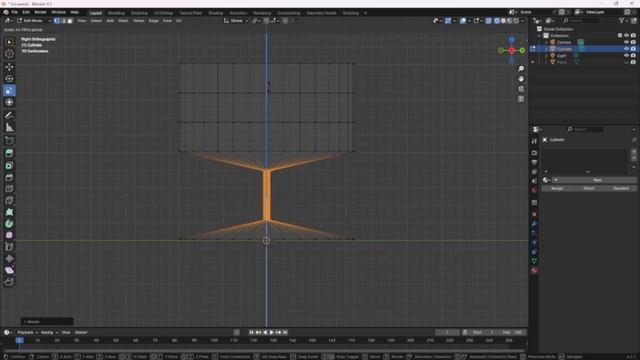Image resolution: width=640 pixels, height=360 pixels.
Task: Toggle Collection visibility eye icon
Action: pyautogui.click(x=627, y=36)
